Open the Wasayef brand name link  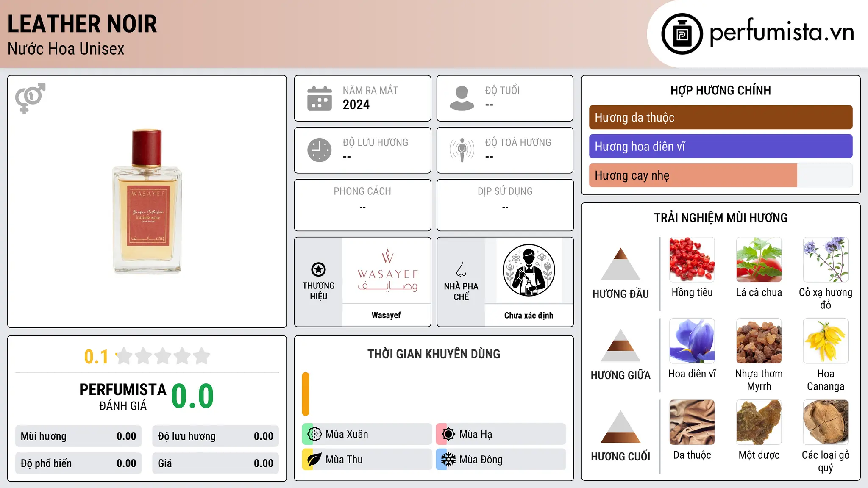[386, 315]
